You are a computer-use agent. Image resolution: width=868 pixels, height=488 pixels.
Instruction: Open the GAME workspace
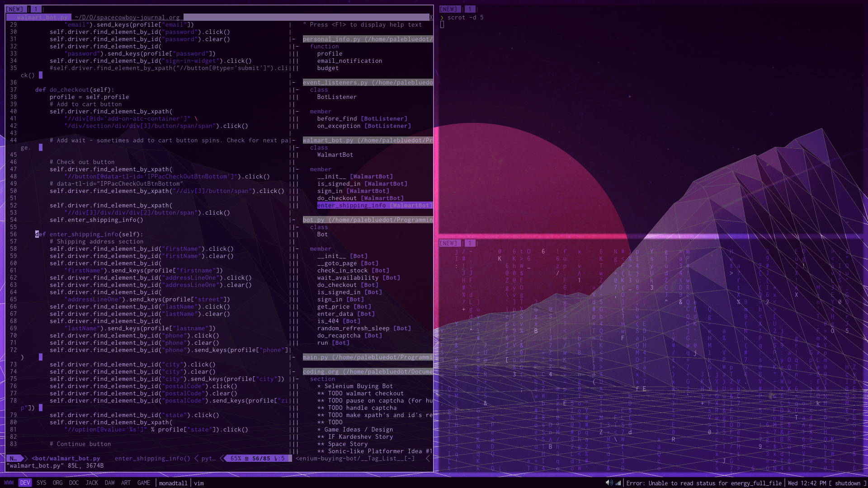point(143,483)
